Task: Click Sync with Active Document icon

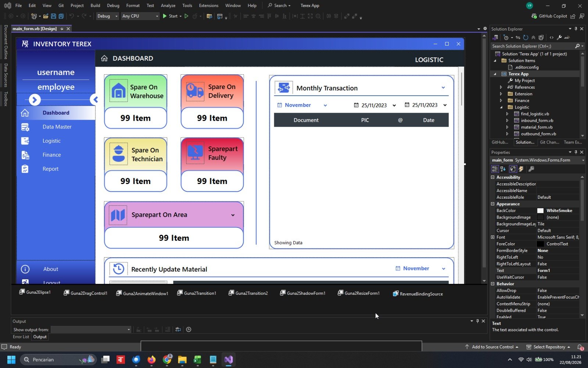Action: 518,38
